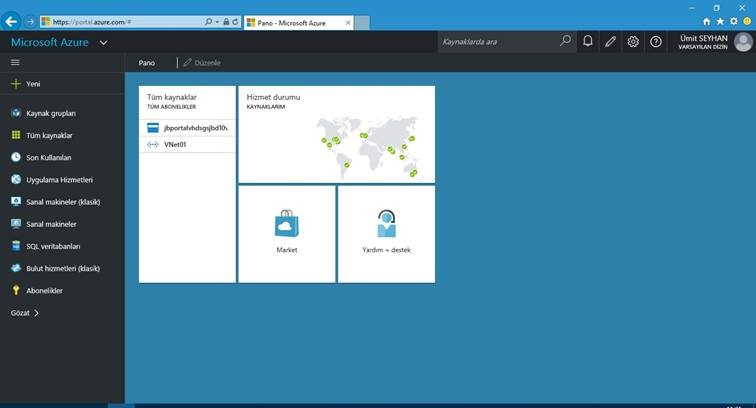Click Bulut hizmetleri (klasik) cloud icon
The width and height of the screenshot is (756, 408).
pos(16,268)
